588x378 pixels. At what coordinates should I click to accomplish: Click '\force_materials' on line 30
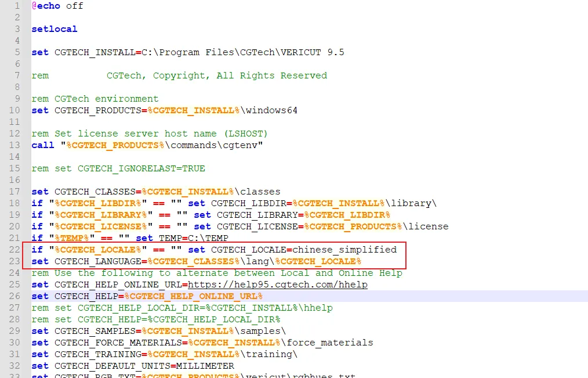point(327,343)
